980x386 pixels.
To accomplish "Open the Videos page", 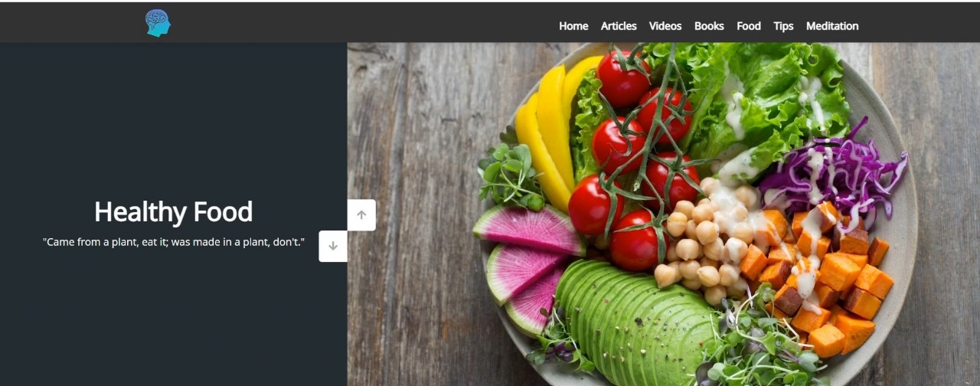I will coord(665,26).
